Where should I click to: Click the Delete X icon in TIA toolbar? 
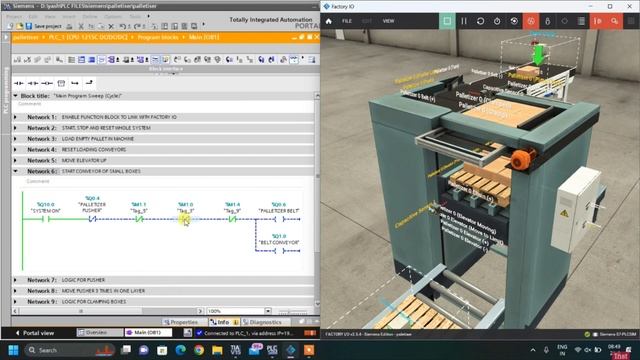[x=111, y=26]
